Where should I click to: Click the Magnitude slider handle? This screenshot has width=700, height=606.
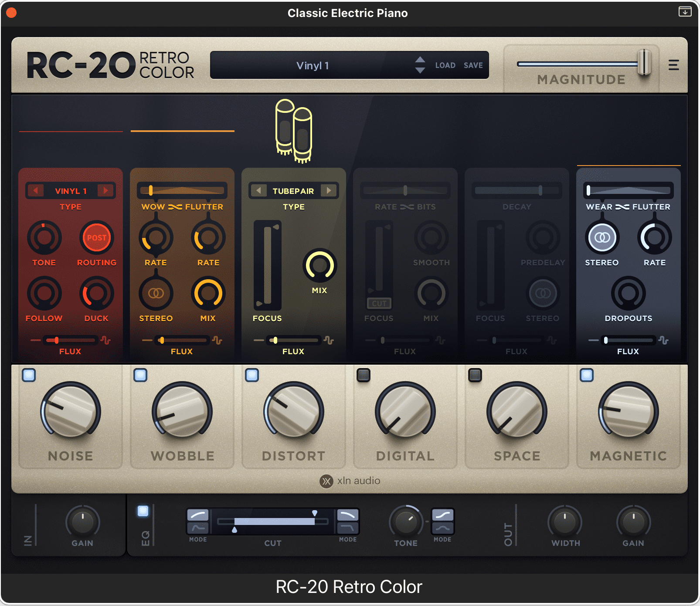644,63
